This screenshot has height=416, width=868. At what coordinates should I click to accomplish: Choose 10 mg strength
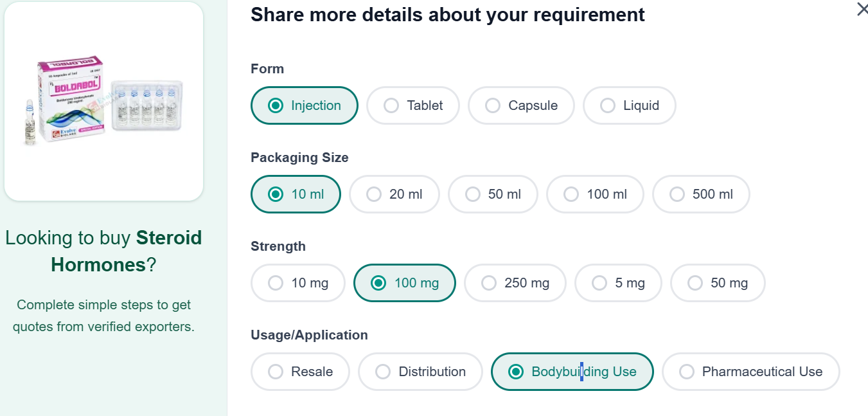click(x=298, y=283)
